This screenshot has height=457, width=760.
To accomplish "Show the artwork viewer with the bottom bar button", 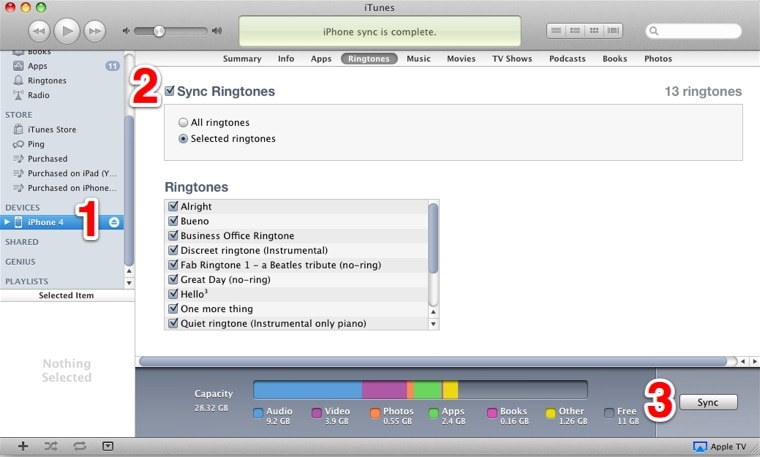I will pos(108,446).
